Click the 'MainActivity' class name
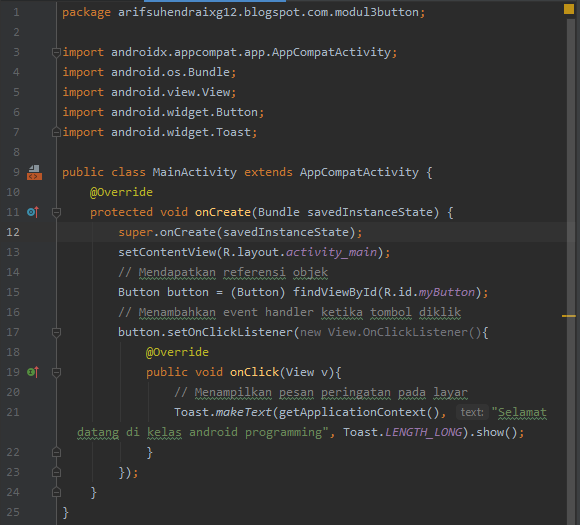The image size is (580, 525). pyautogui.click(x=195, y=172)
